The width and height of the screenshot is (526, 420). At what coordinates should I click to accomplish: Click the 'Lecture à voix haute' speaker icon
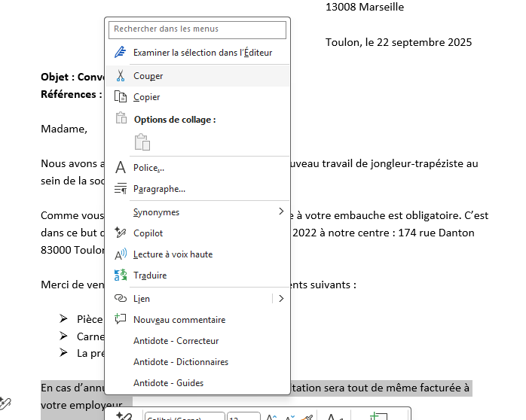click(x=120, y=254)
